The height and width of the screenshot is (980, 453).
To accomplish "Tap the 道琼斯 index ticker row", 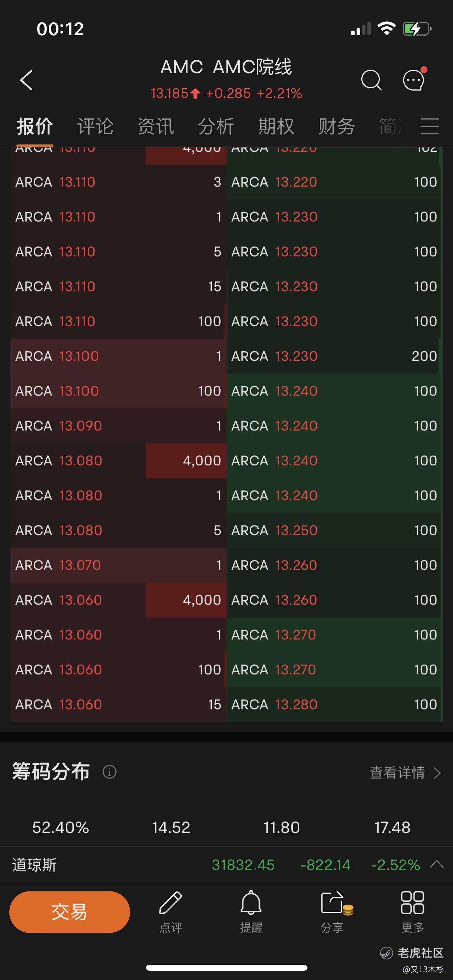I will coord(226,865).
